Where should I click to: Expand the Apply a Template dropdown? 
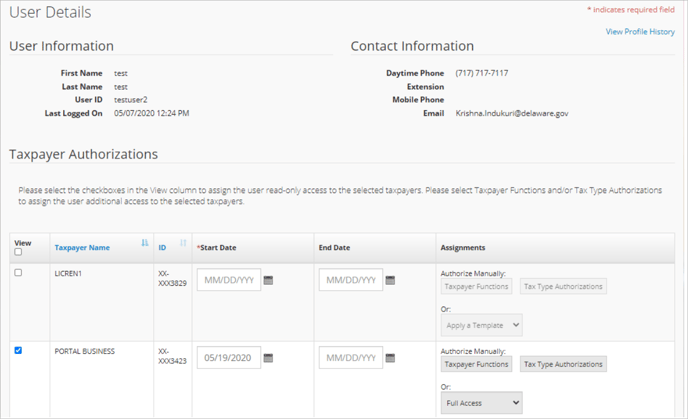[x=481, y=325]
